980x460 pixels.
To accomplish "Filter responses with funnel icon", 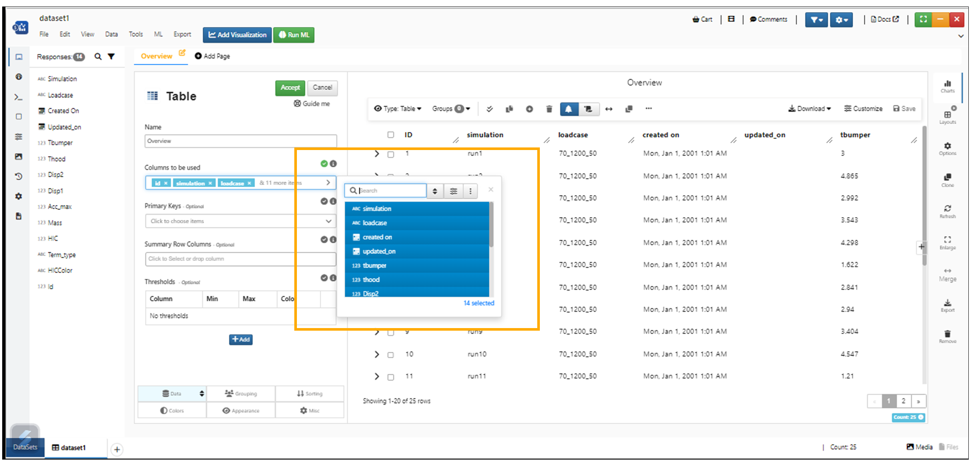I will [x=111, y=56].
